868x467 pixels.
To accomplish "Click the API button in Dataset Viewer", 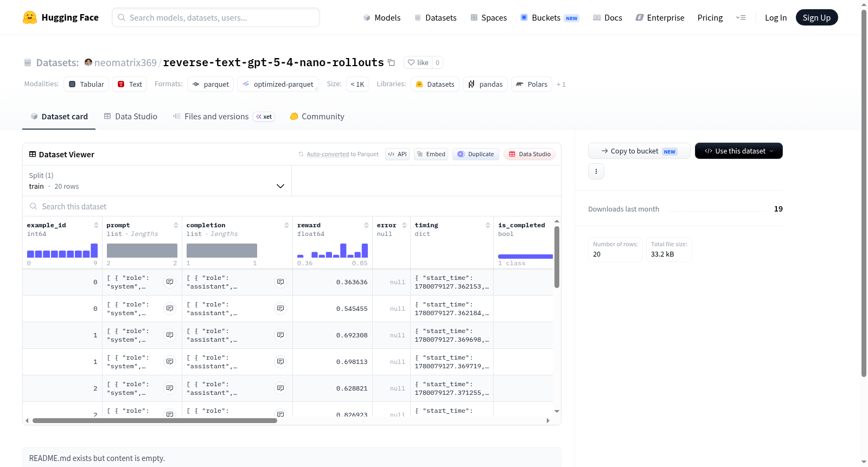I will [397, 154].
